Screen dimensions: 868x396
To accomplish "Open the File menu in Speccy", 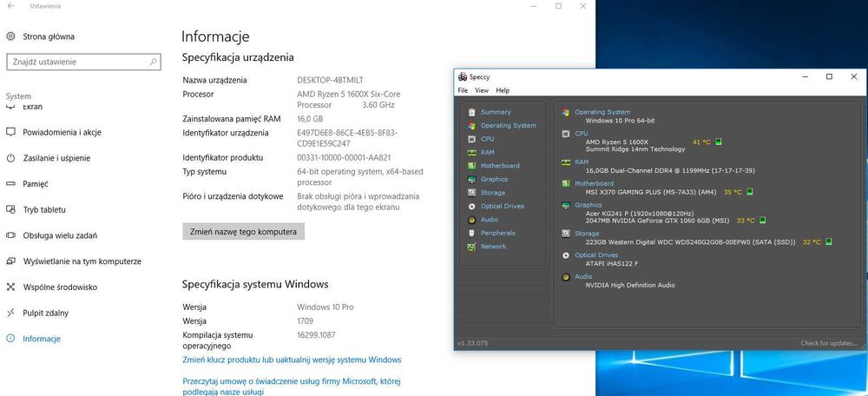I will [x=463, y=90].
